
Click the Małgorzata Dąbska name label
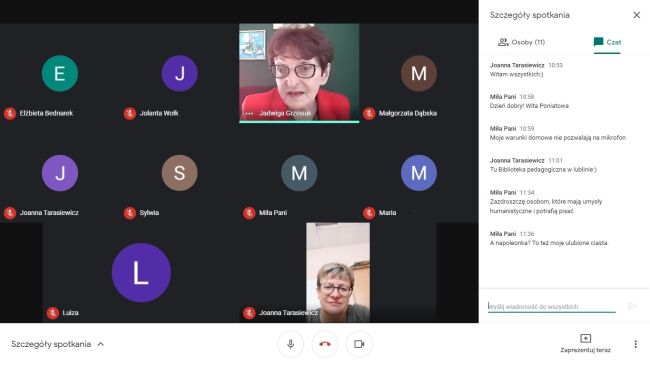point(408,113)
